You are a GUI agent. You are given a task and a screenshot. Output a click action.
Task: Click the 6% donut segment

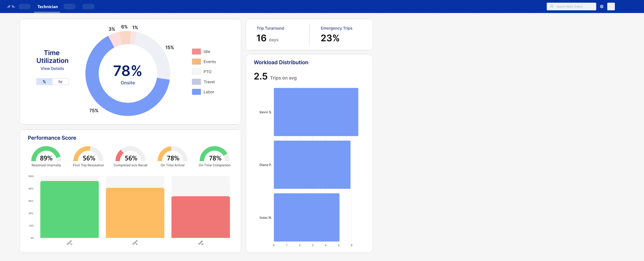coord(125,38)
